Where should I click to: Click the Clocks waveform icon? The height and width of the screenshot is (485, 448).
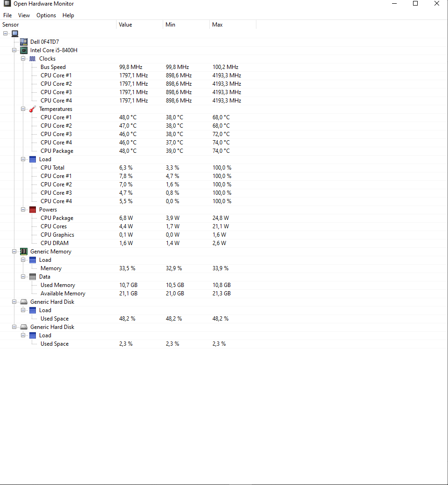33,58
